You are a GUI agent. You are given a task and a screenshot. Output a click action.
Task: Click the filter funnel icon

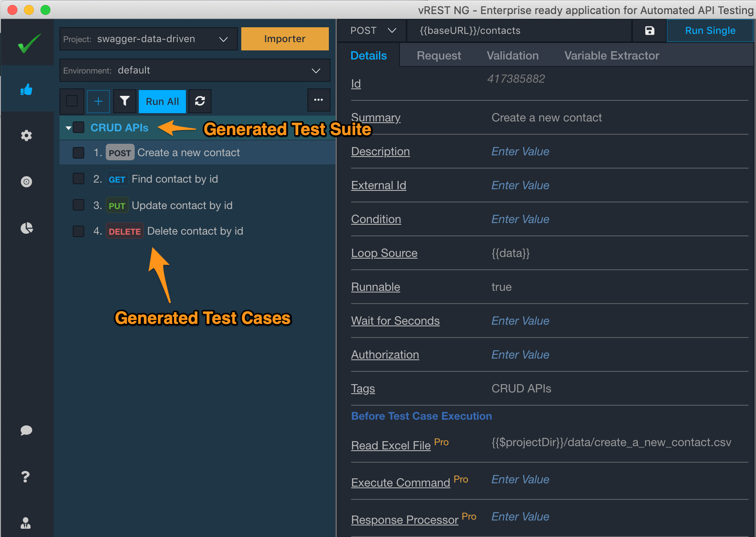tap(124, 101)
